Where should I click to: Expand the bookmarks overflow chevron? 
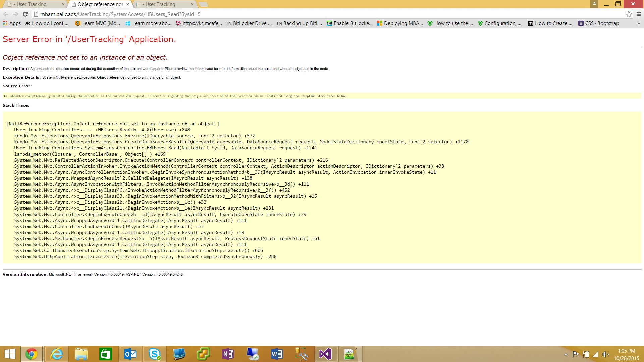click(638, 23)
